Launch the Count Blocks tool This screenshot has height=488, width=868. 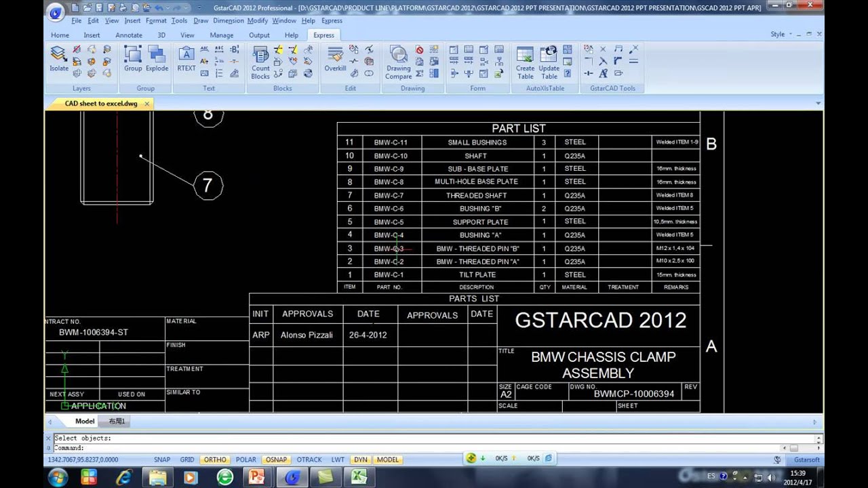coord(260,62)
